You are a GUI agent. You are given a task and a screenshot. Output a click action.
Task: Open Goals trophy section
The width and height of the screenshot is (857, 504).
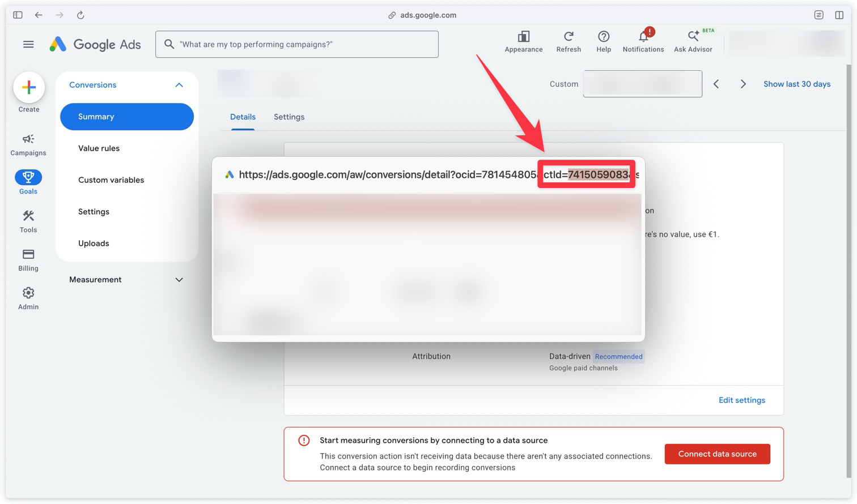click(x=28, y=182)
